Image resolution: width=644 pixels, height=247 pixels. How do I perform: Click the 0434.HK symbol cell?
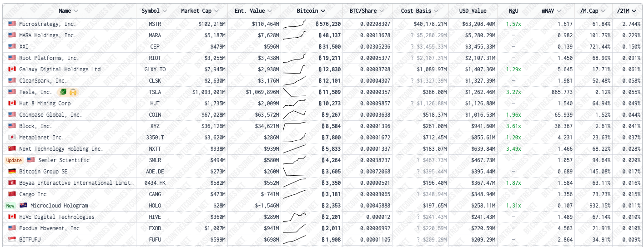coord(155,183)
